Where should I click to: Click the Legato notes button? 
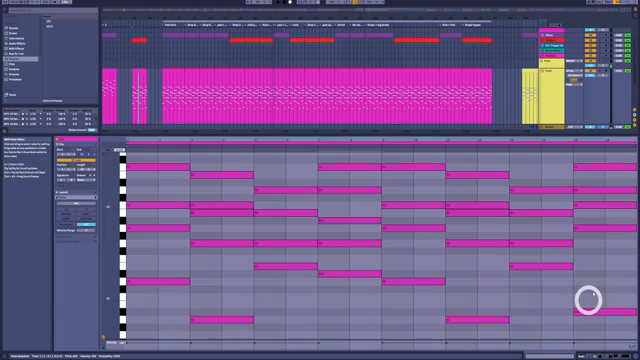(66, 219)
